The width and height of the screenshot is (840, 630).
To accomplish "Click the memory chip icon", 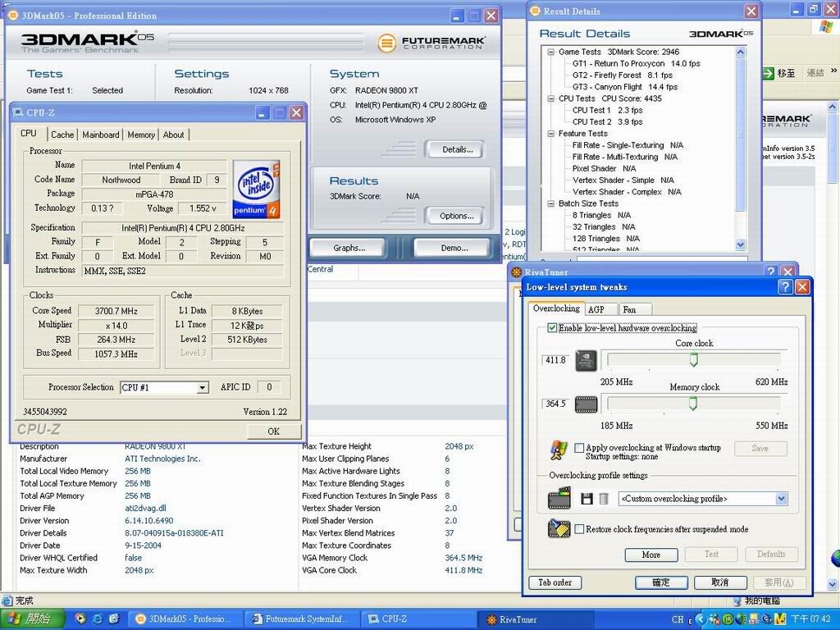I will coord(586,404).
